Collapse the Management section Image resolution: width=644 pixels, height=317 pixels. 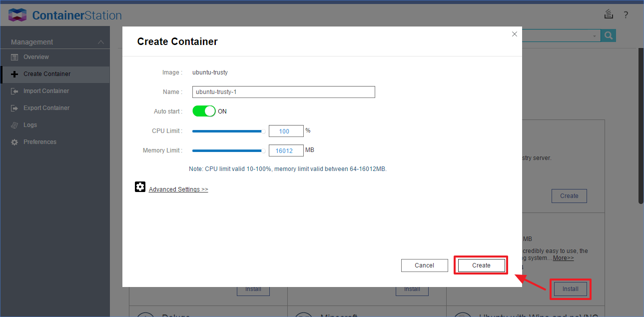click(x=101, y=41)
